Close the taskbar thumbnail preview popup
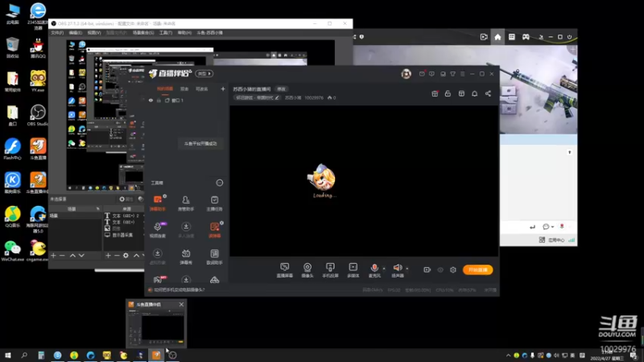 (181, 304)
